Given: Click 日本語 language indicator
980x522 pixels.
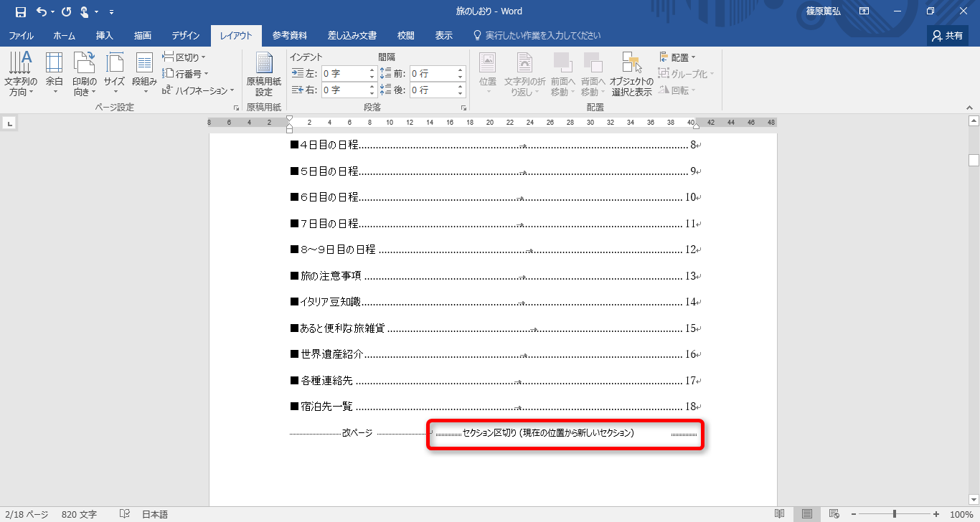Looking at the screenshot, I should 154,514.
